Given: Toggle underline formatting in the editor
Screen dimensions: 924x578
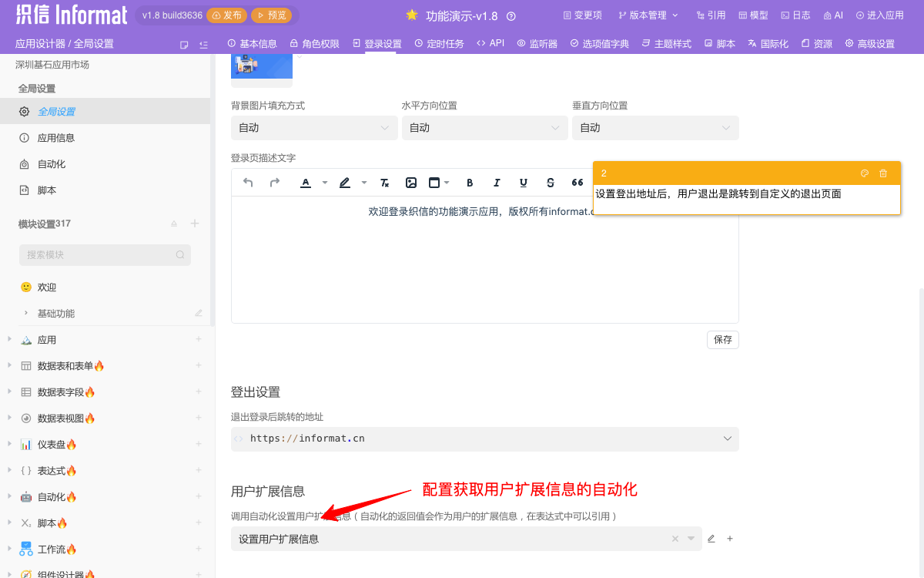Looking at the screenshot, I should [523, 183].
